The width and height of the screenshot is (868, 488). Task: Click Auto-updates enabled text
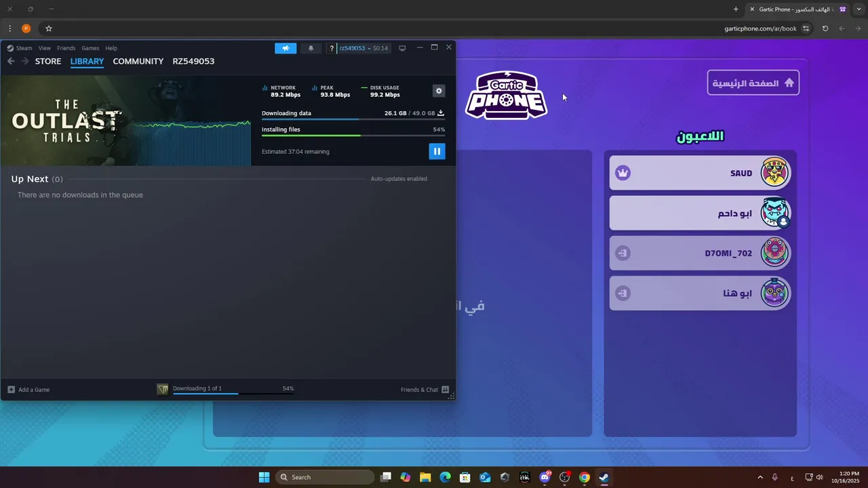click(x=399, y=179)
